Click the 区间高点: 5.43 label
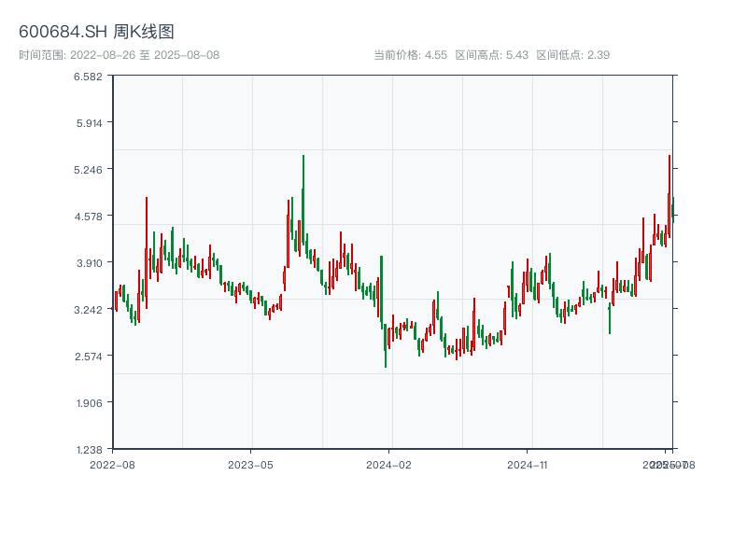 [x=492, y=55]
